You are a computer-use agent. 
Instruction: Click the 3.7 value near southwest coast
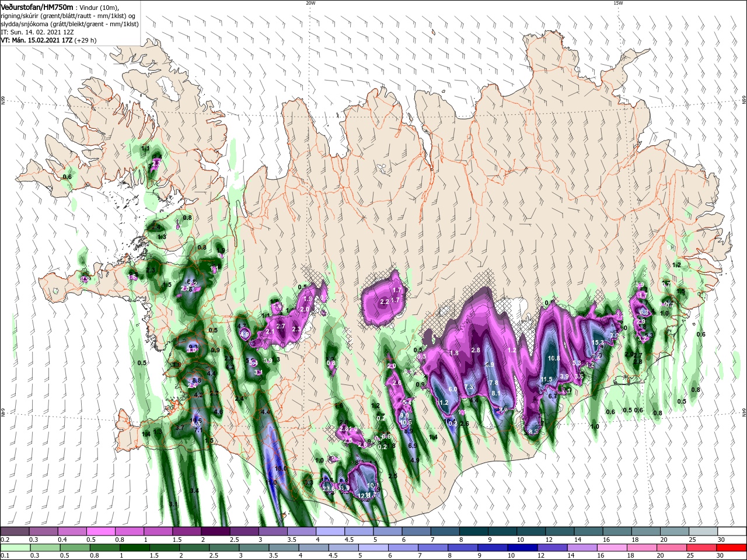(180, 428)
